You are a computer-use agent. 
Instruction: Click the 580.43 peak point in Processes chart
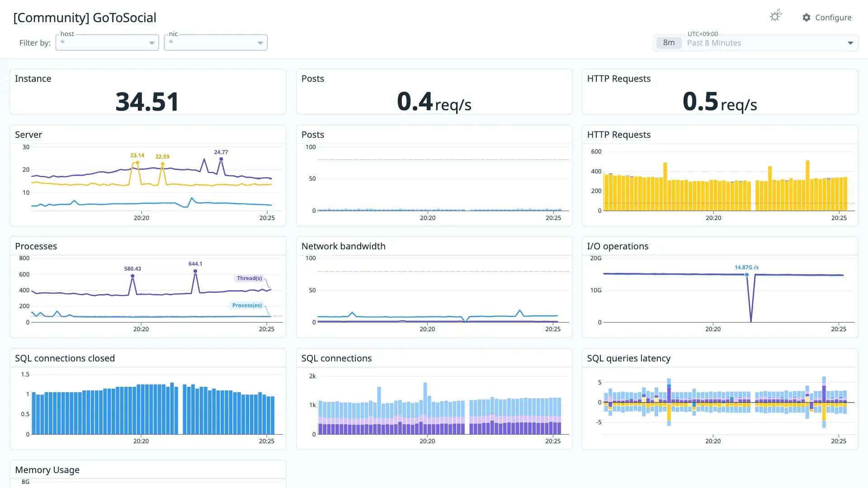tap(132, 276)
